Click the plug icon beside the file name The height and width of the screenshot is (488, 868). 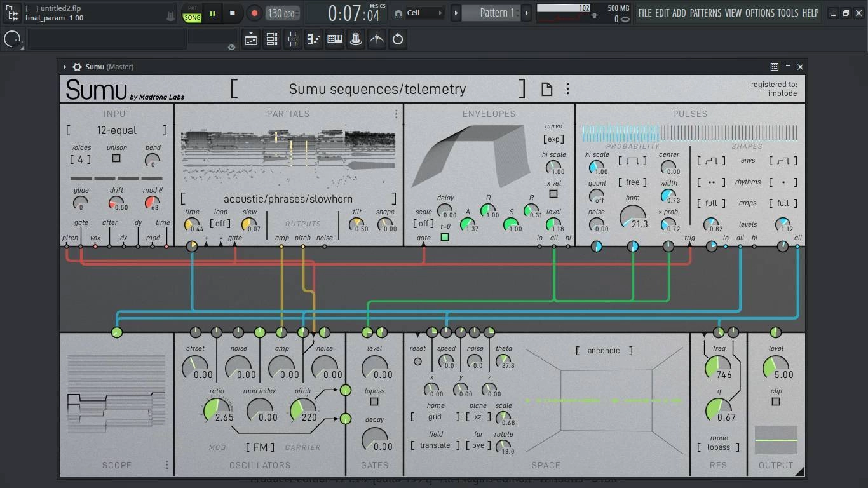[170, 16]
